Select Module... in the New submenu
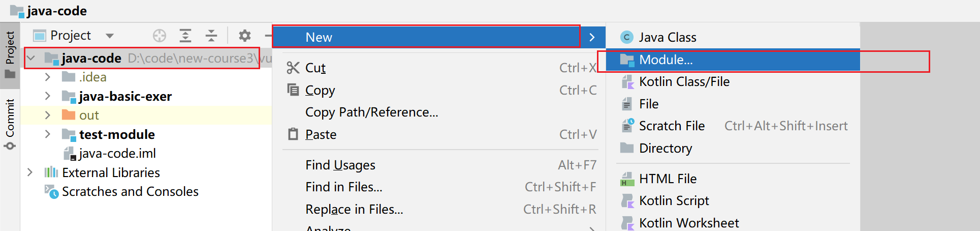The image size is (980, 231). (666, 60)
